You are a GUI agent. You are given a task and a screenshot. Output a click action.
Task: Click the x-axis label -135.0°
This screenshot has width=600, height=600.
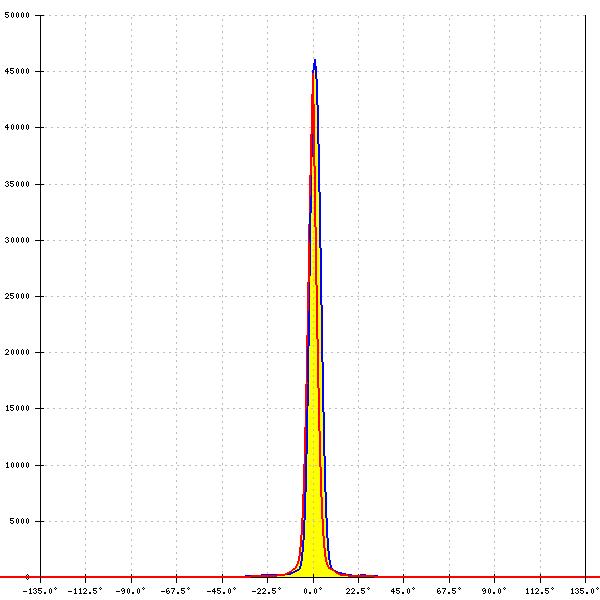pos(40,591)
